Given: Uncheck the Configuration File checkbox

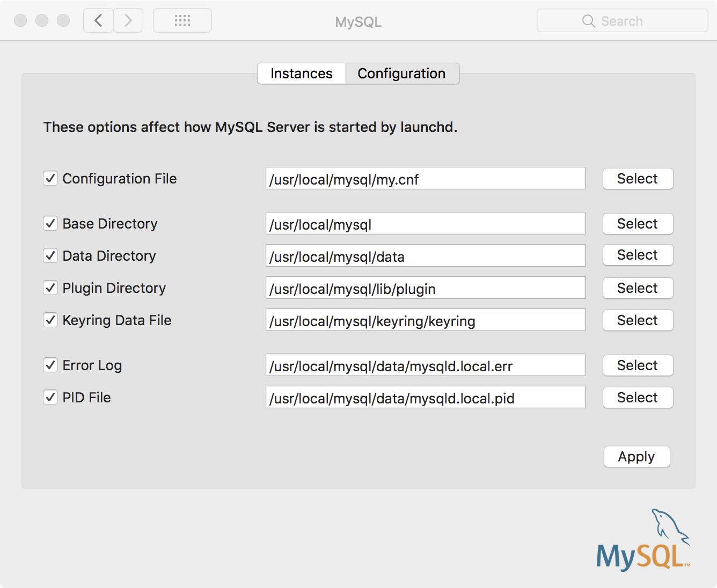Looking at the screenshot, I should click(50, 178).
